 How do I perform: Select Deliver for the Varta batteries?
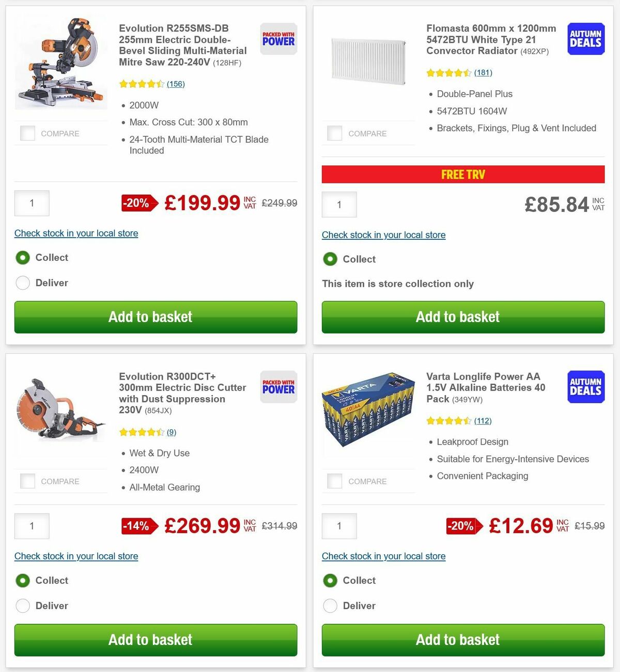point(330,605)
